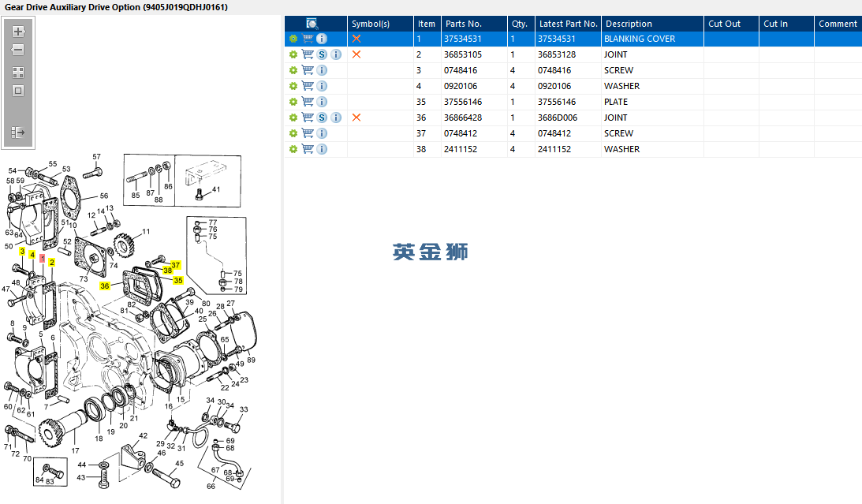Open info for SCREW 0748416

tap(322, 70)
